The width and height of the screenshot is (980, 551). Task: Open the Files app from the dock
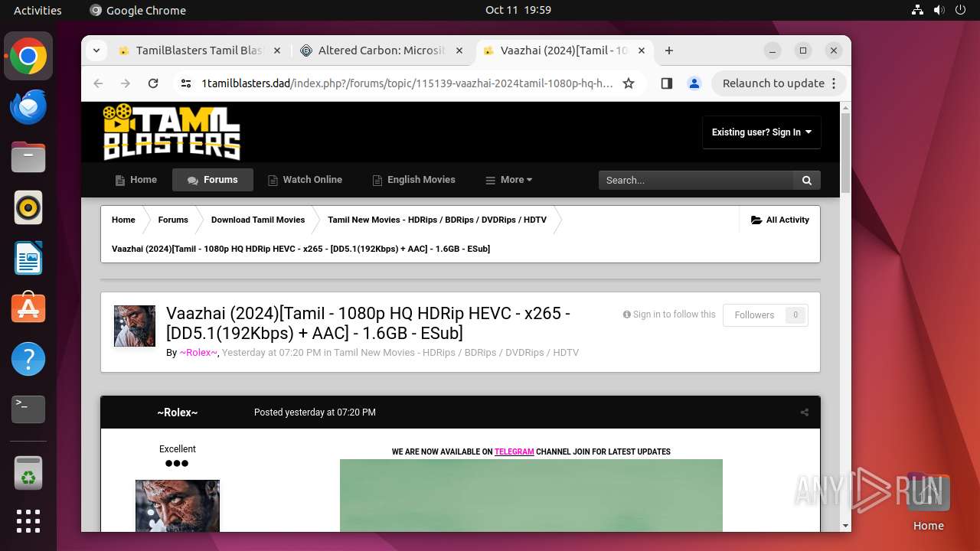pyautogui.click(x=28, y=158)
